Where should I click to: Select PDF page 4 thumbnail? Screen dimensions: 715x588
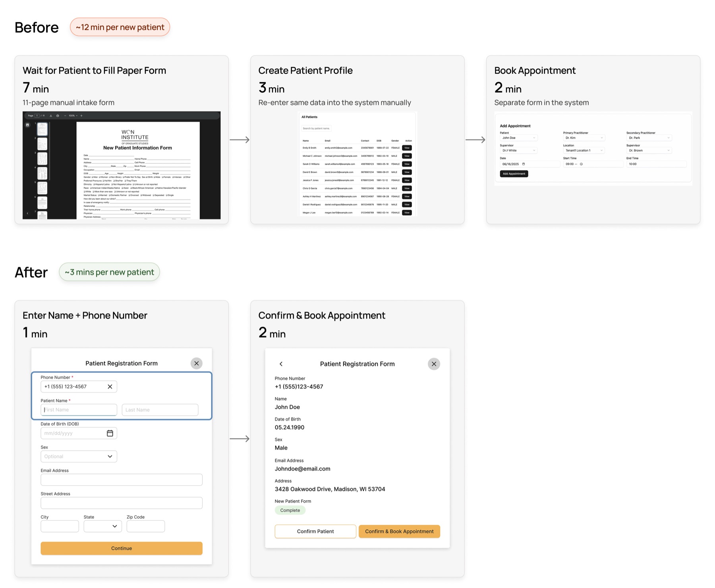42,173
